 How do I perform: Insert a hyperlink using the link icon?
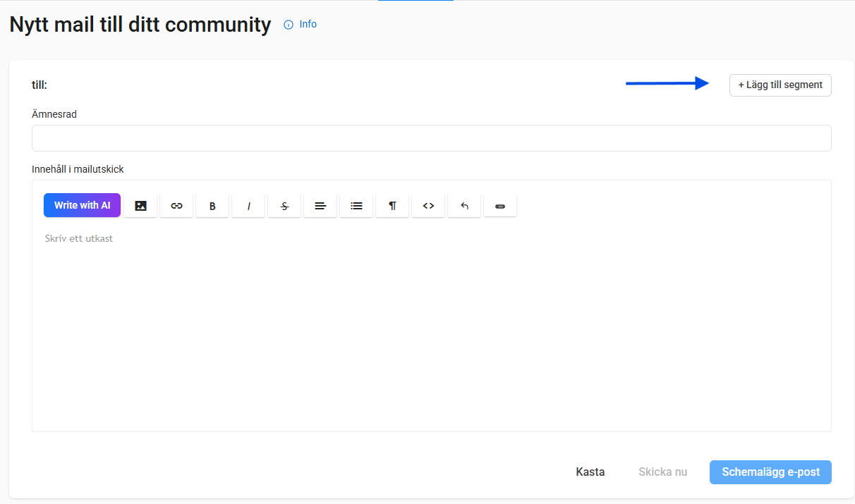176,206
